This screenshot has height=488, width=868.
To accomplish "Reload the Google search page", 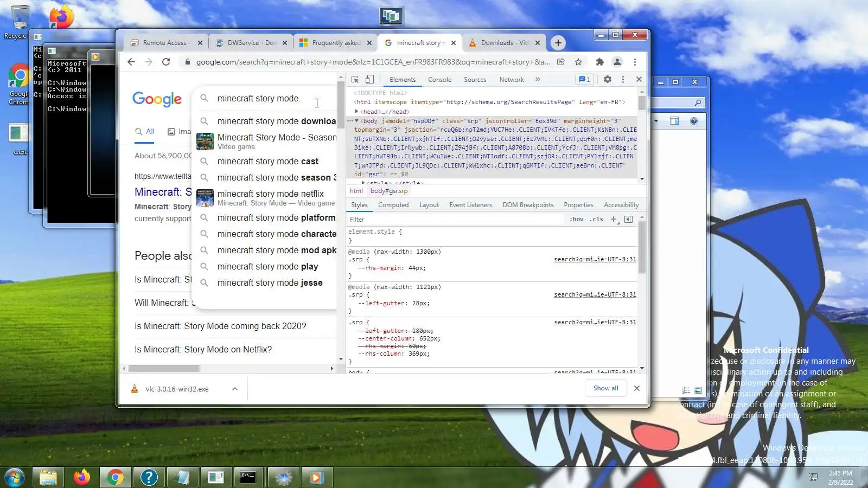I will point(166,62).
